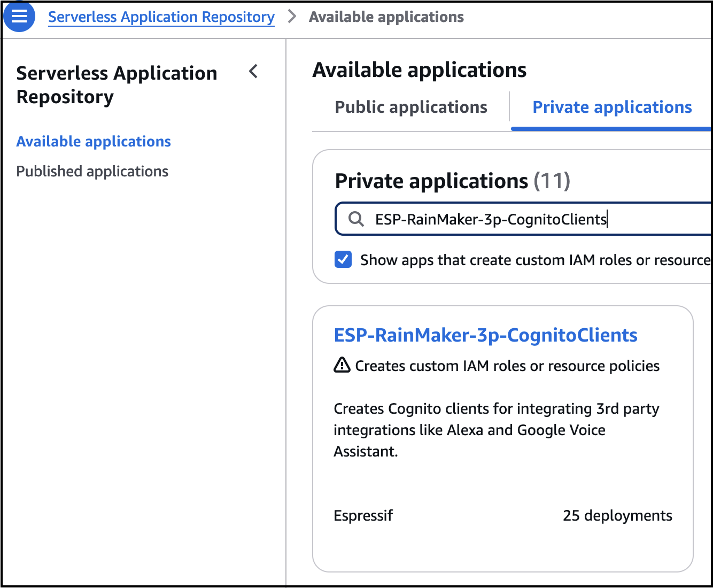The image size is (713, 588).
Task: Click the Available applications page heading
Action: pyautogui.click(x=420, y=70)
